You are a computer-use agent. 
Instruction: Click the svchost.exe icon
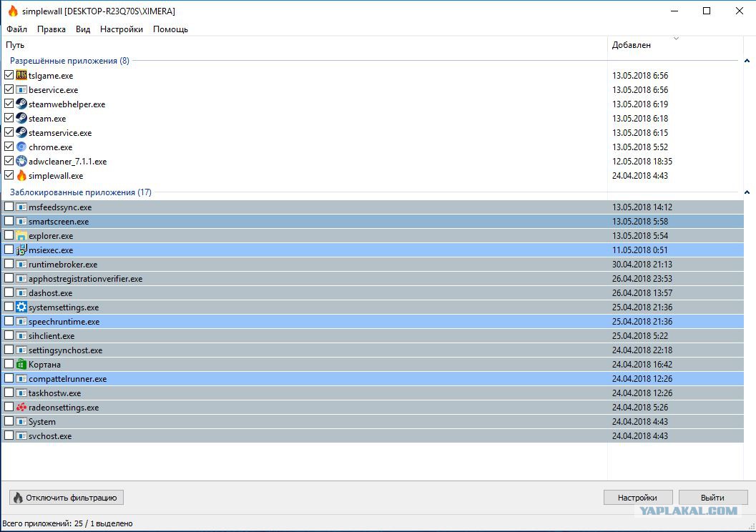click(x=21, y=435)
